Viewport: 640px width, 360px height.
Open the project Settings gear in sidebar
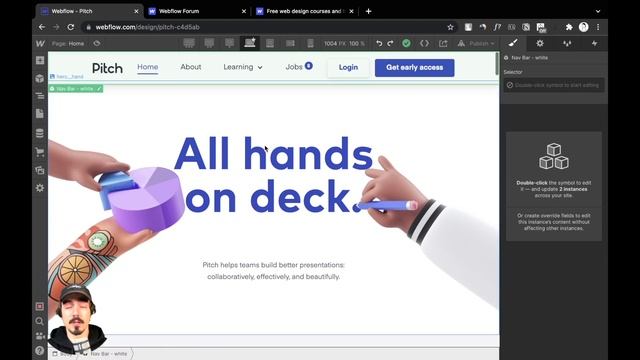(x=40, y=188)
